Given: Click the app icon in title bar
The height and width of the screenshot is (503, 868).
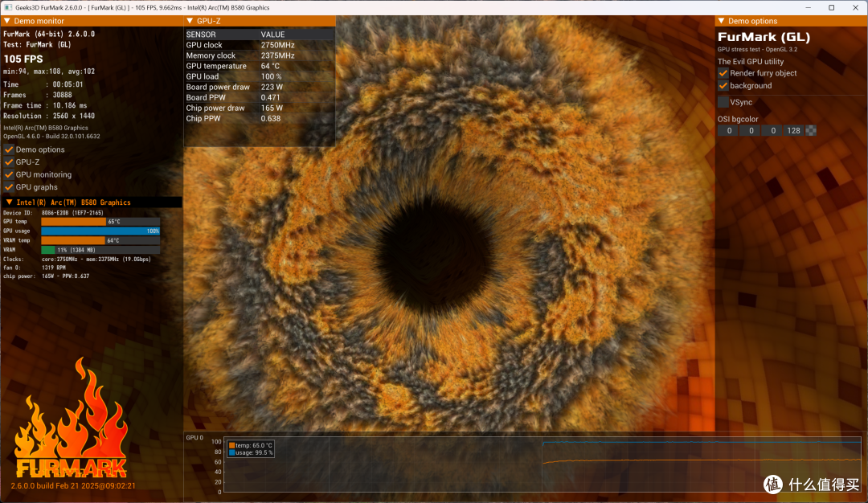Looking at the screenshot, I should [8, 8].
